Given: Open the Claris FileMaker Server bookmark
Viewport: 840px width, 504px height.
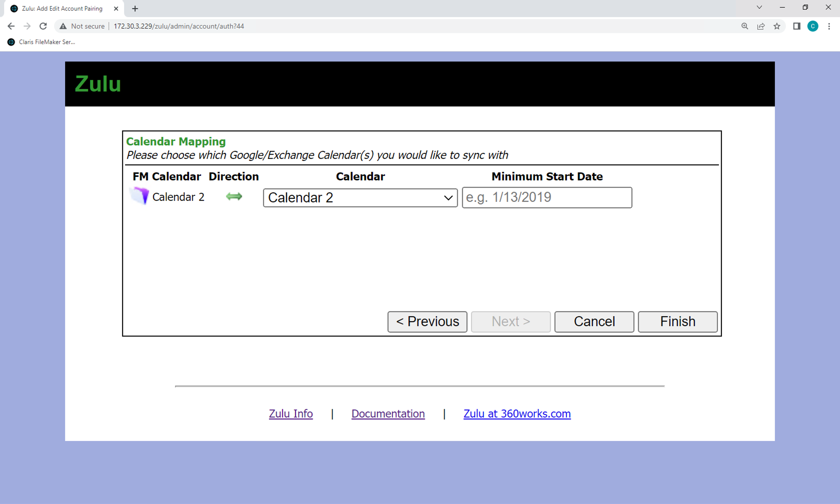Looking at the screenshot, I should [x=41, y=42].
